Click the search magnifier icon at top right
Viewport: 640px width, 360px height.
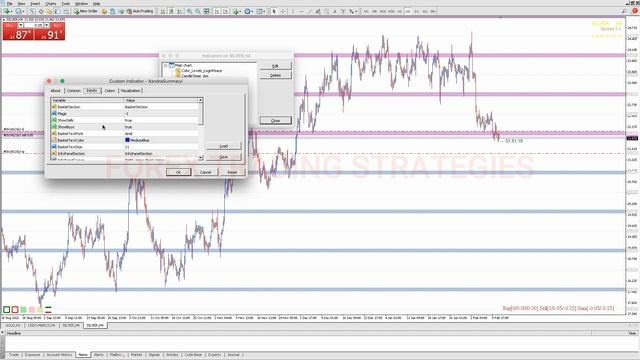click(624, 11)
